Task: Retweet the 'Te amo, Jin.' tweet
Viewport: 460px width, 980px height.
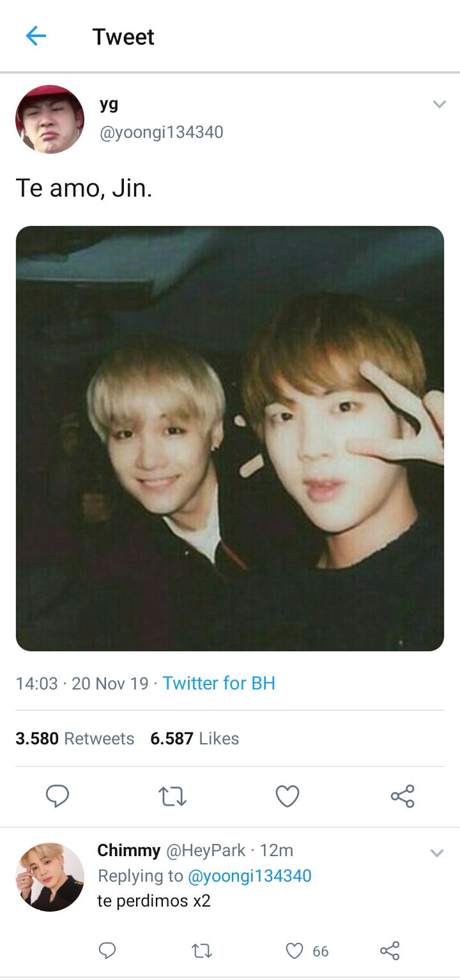Action: [x=172, y=796]
